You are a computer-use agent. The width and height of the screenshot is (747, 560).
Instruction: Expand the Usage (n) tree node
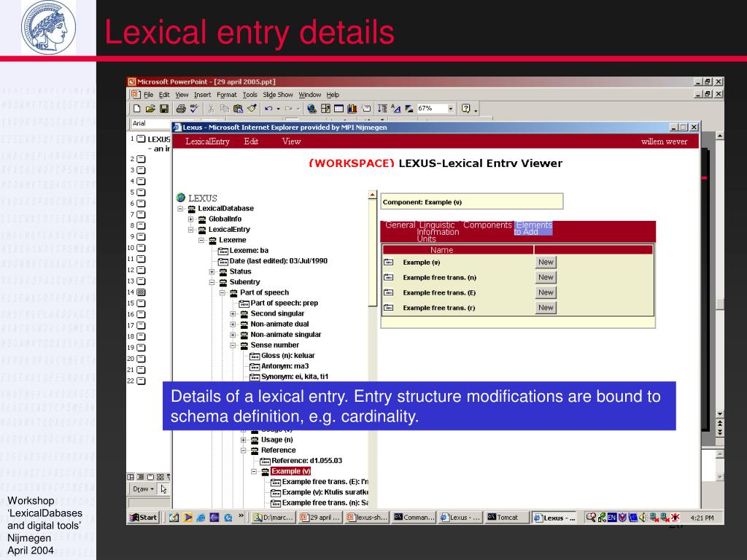[244, 440]
